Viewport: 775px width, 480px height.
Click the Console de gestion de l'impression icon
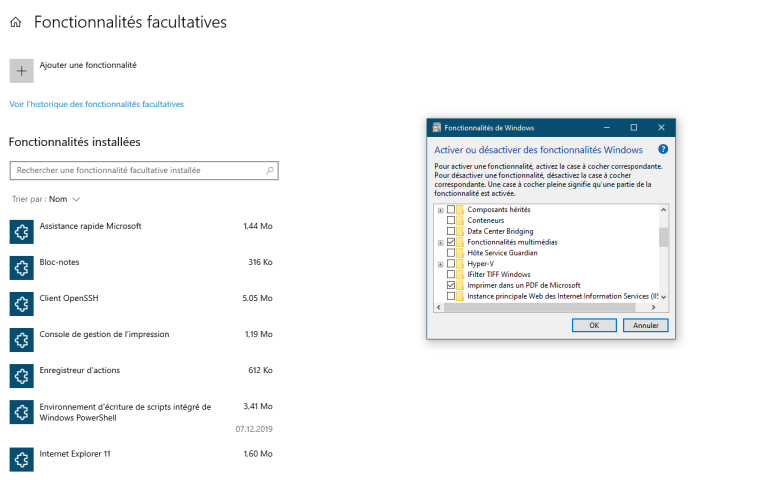point(21,340)
